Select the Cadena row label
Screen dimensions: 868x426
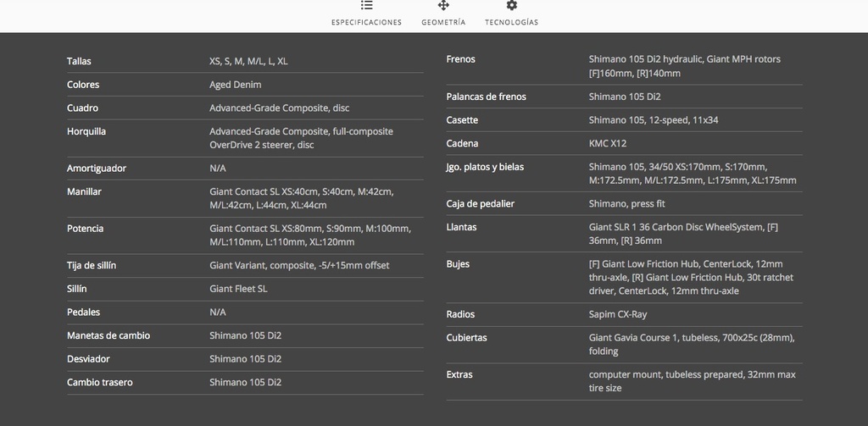(x=462, y=143)
